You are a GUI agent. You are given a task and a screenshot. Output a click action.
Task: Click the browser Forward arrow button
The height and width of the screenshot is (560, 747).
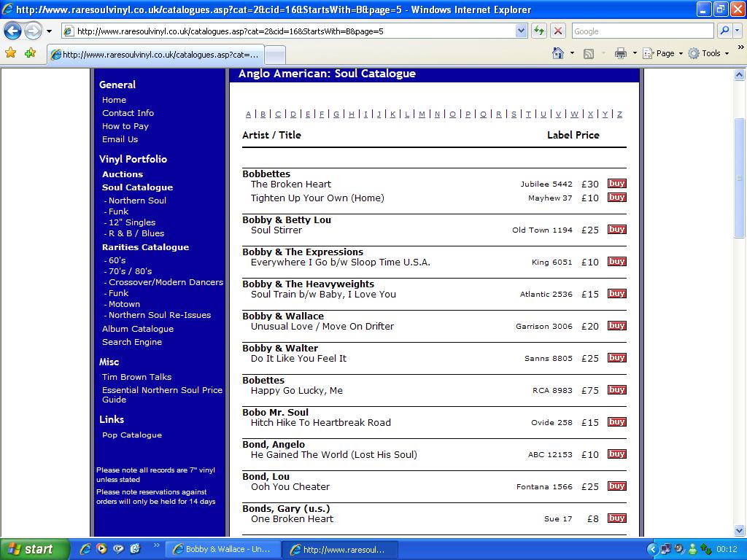(33, 31)
